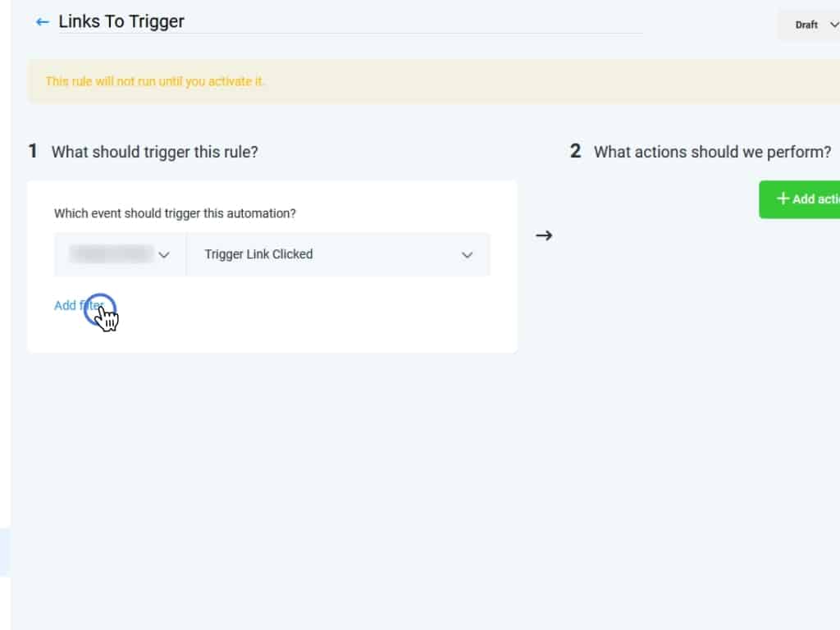
Task: Click the plus icon on Add action
Action: pos(783,199)
